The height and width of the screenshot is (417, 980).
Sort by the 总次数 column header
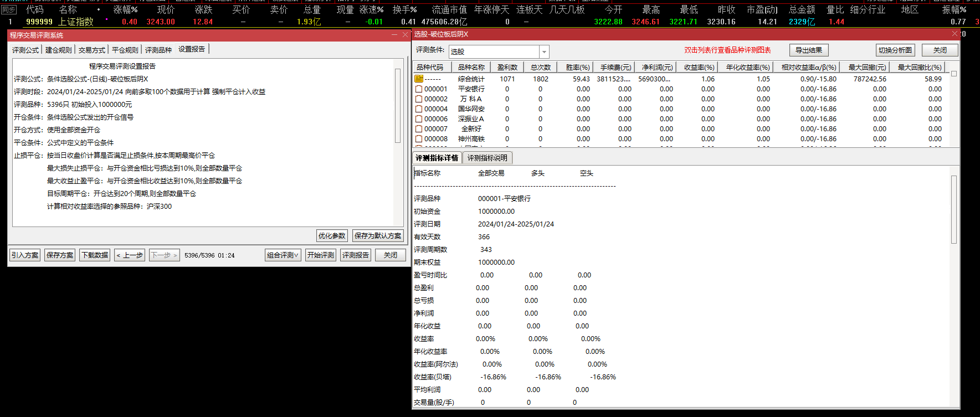pyautogui.click(x=540, y=67)
